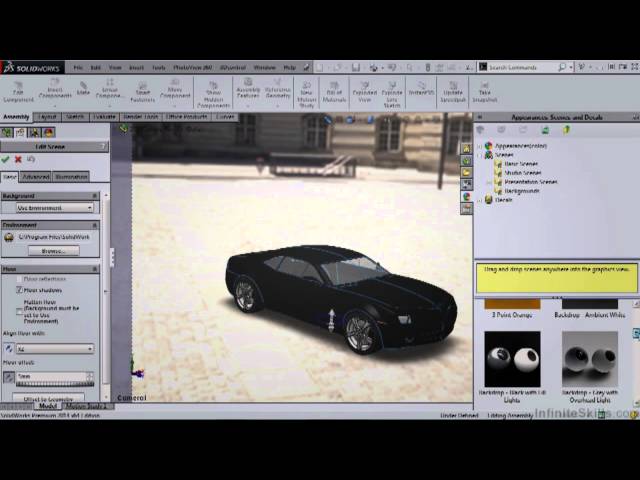Click the undo icon in Edit Scene
Image resolution: width=640 pixels, height=480 pixels.
pos(31,159)
